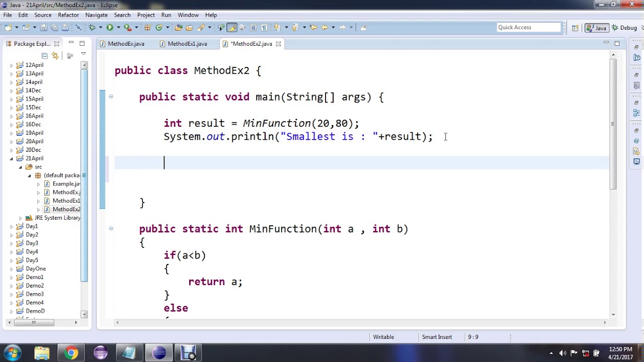Screen dimensions: 644x362
Task: Open the New file dropdown arrow
Action: pyautogui.click(x=17, y=28)
